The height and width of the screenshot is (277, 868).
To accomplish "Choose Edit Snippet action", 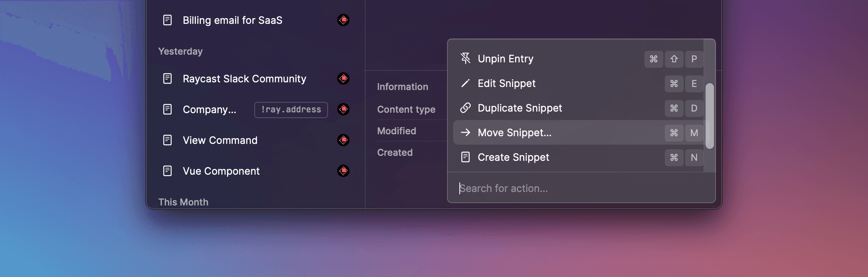I will pos(578,83).
